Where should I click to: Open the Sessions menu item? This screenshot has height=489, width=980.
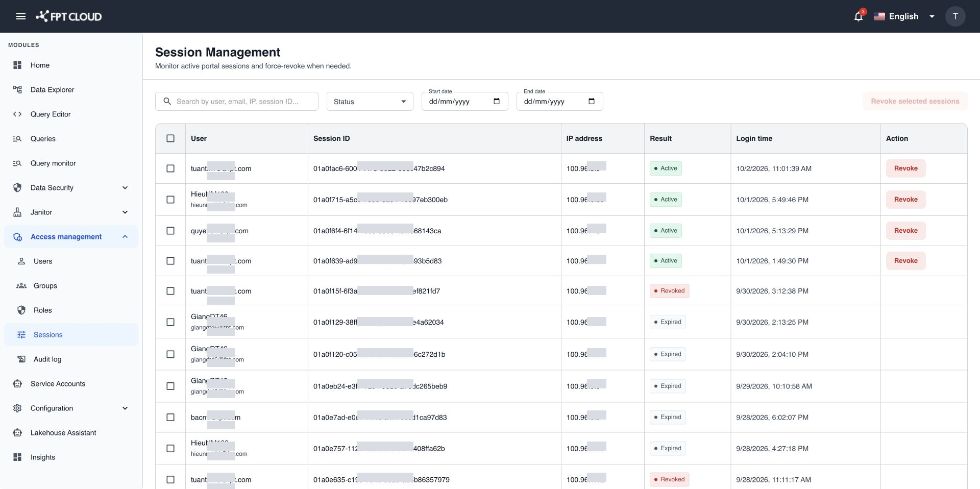tap(71, 335)
